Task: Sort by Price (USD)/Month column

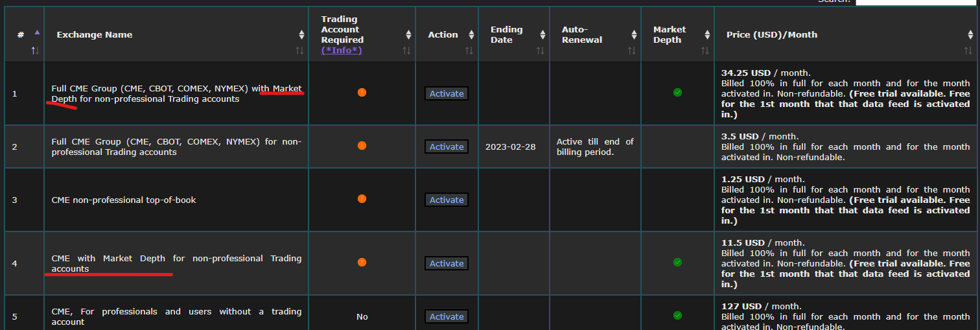Action: [x=846, y=34]
